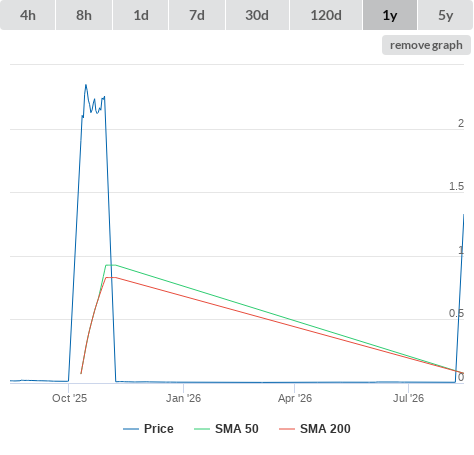Switch chart to 30d range
This screenshot has height=455, width=474.
pos(257,15)
